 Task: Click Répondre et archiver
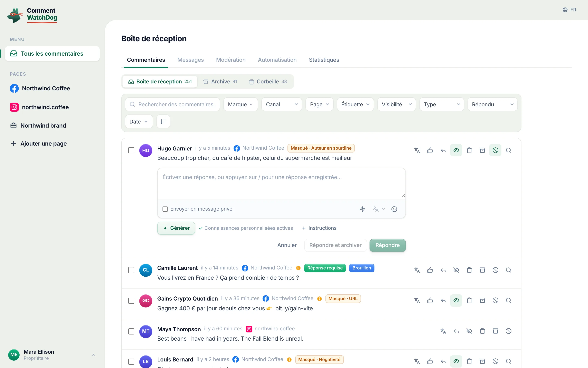click(x=335, y=245)
